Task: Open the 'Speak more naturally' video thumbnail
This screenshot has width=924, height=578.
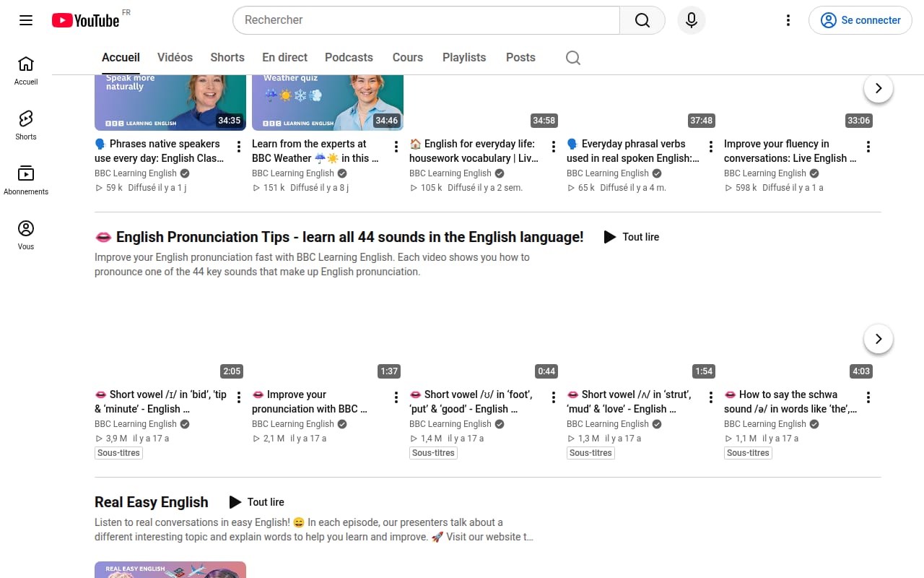Action: coord(170,103)
